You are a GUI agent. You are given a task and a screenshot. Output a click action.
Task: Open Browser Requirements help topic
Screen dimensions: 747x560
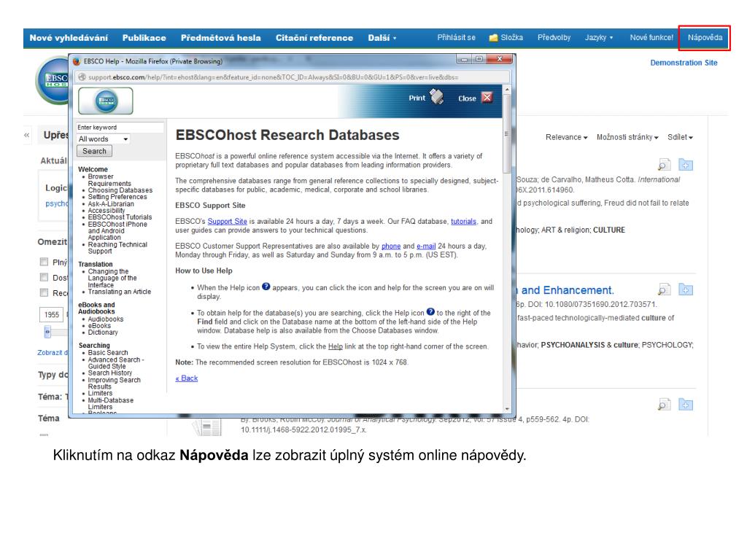click(x=109, y=180)
